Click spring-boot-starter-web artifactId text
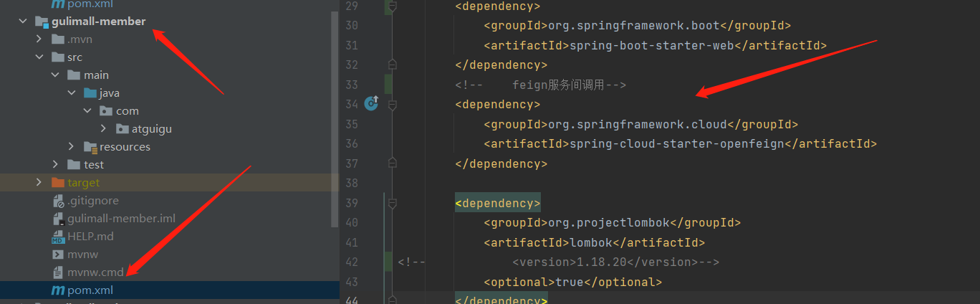This screenshot has width=980, height=304. coord(652,45)
